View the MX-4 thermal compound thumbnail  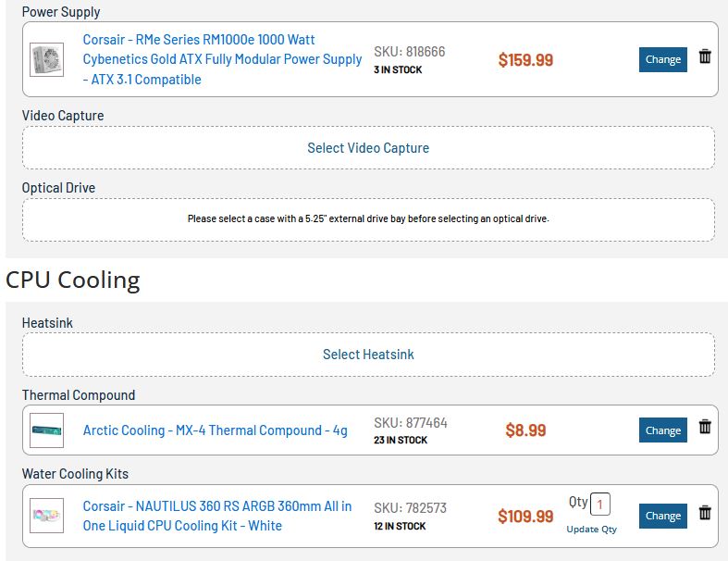click(46, 430)
